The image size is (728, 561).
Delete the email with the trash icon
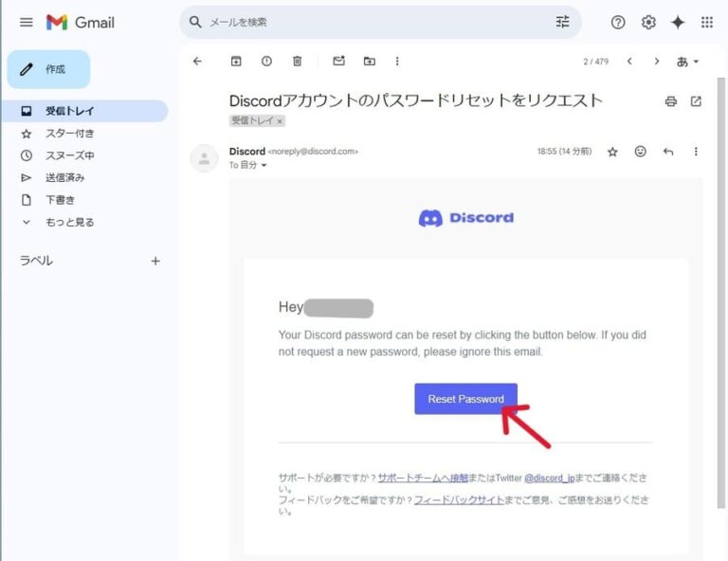[297, 62]
